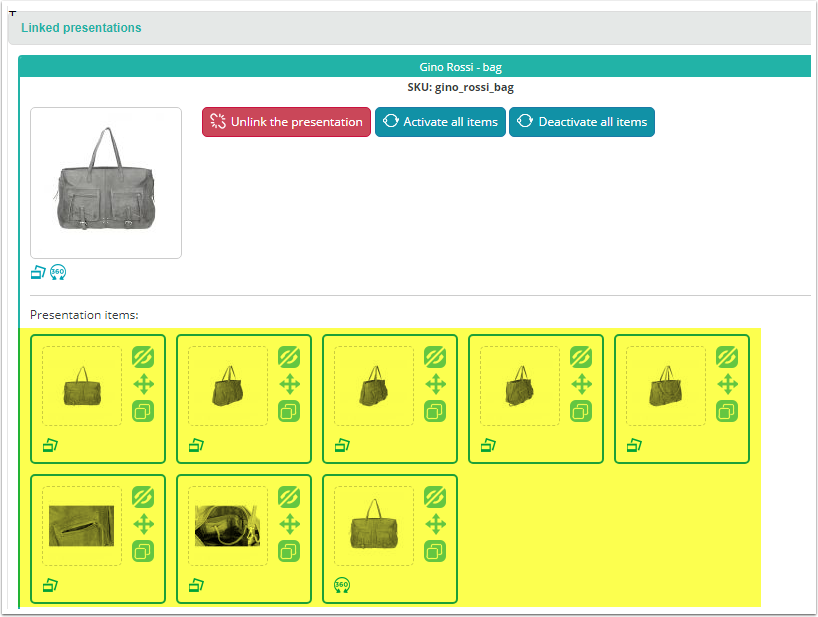Toggle visibility of open bag interior item
The width and height of the screenshot is (818, 617).
(x=289, y=497)
